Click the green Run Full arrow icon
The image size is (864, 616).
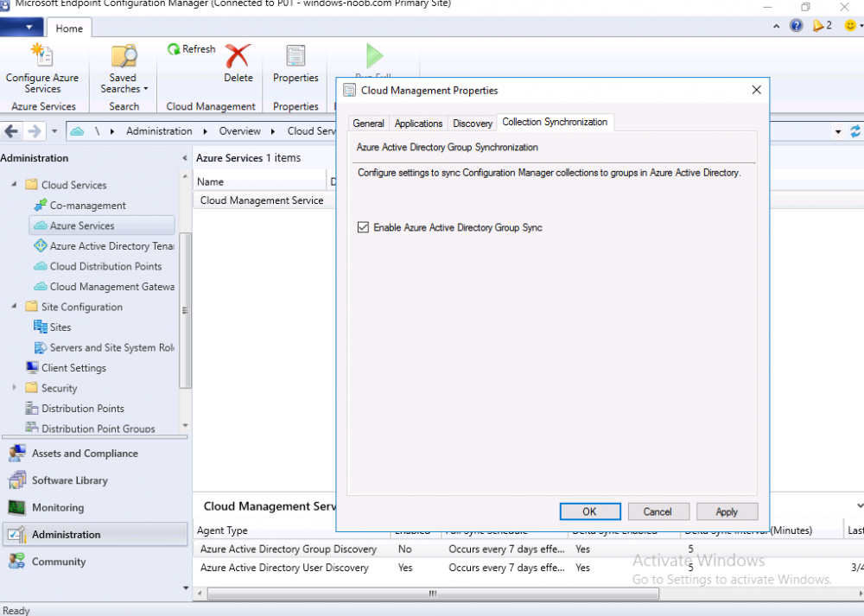pos(374,55)
